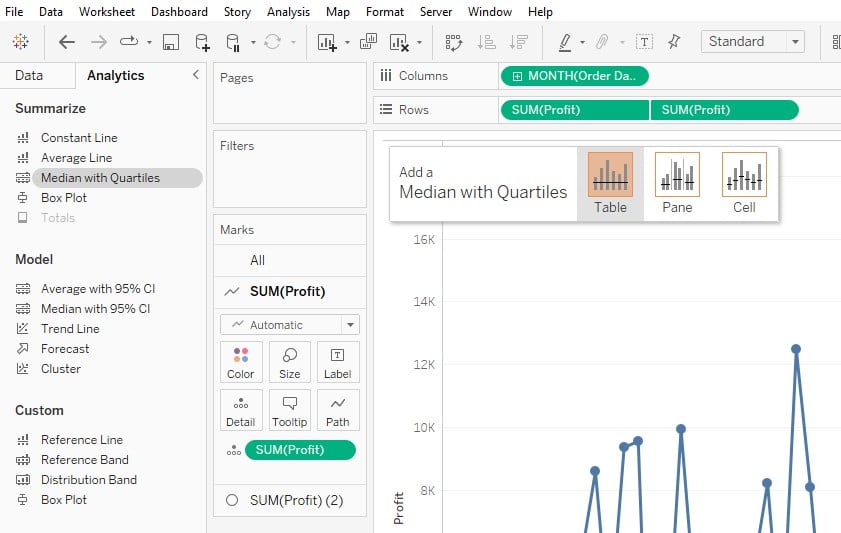Image resolution: width=841 pixels, height=533 pixels.
Task: Click Reference Band in Custom section
Action: [84, 460]
